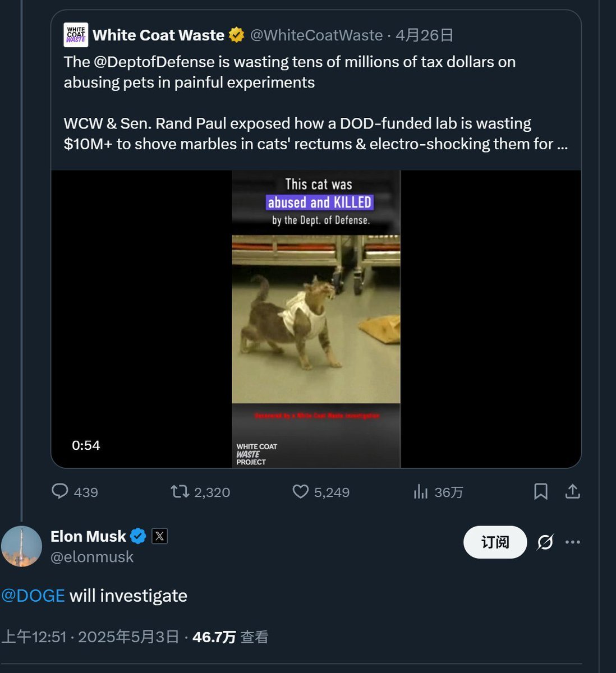Click the White Coat Waste profile logo

tap(76, 35)
